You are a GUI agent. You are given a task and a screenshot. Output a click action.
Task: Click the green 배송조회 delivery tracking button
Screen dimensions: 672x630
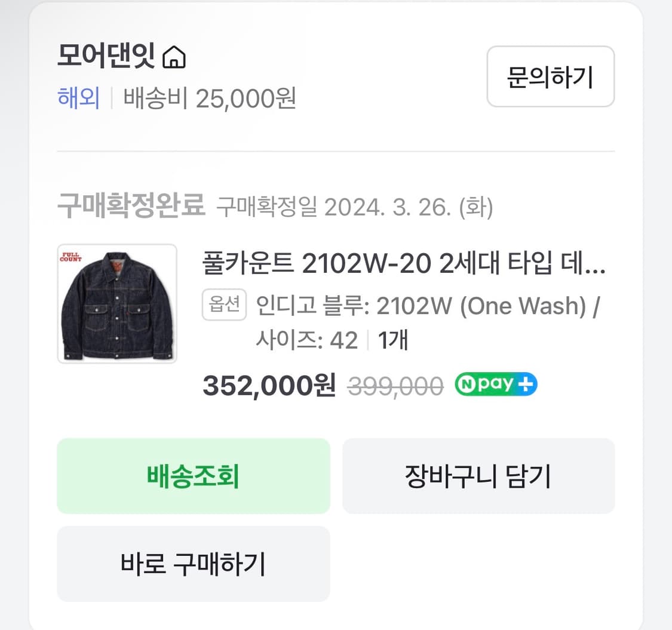(x=193, y=476)
